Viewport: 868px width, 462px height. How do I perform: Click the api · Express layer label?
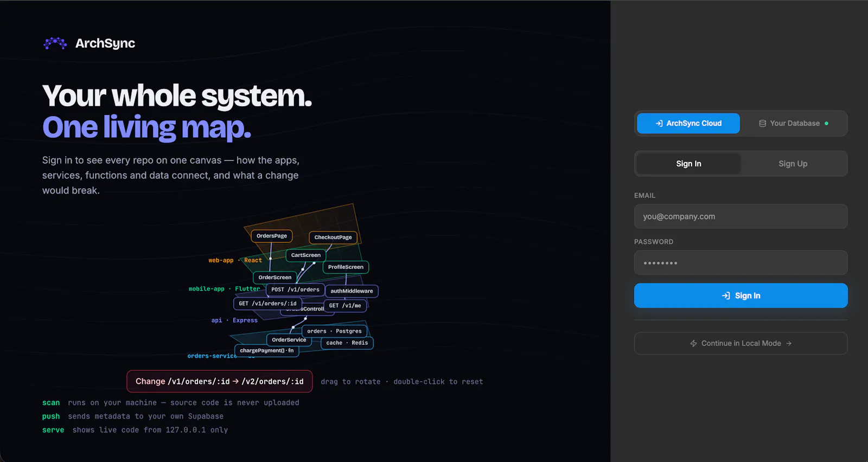(x=234, y=320)
